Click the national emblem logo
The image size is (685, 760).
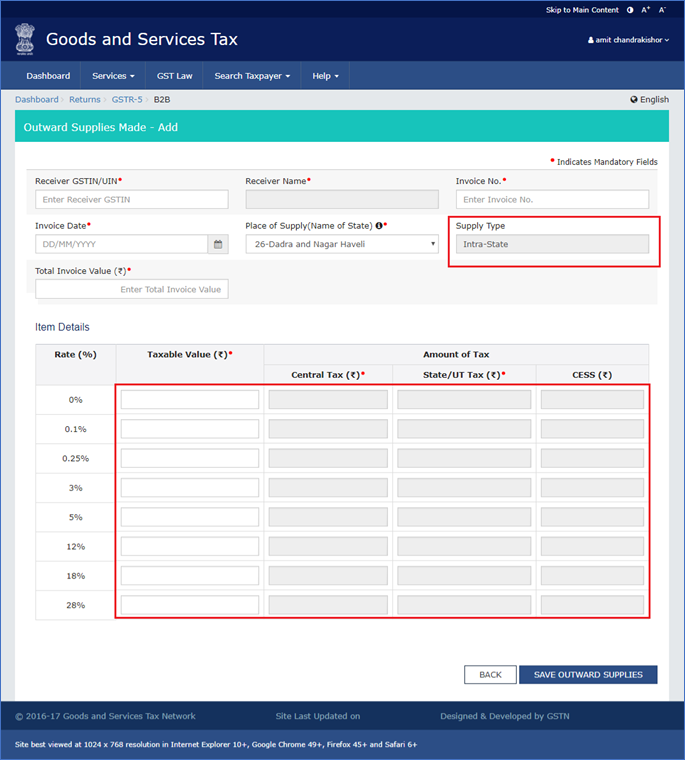pos(25,38)
